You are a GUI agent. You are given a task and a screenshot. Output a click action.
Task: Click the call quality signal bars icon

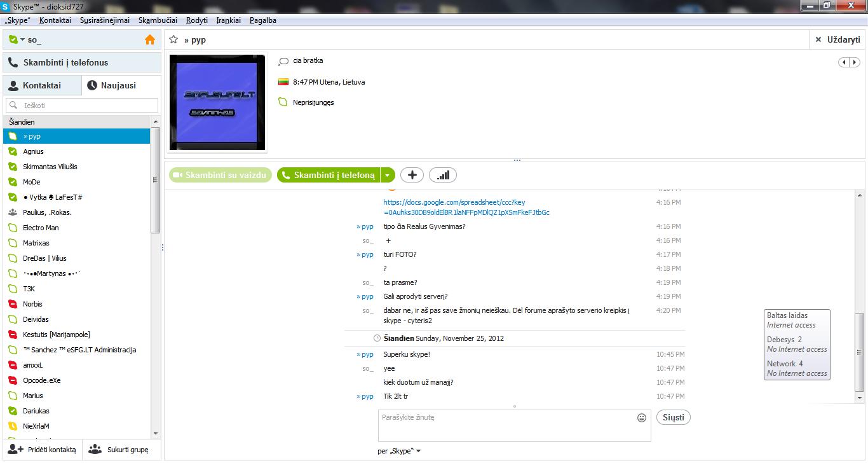point(443,175)
